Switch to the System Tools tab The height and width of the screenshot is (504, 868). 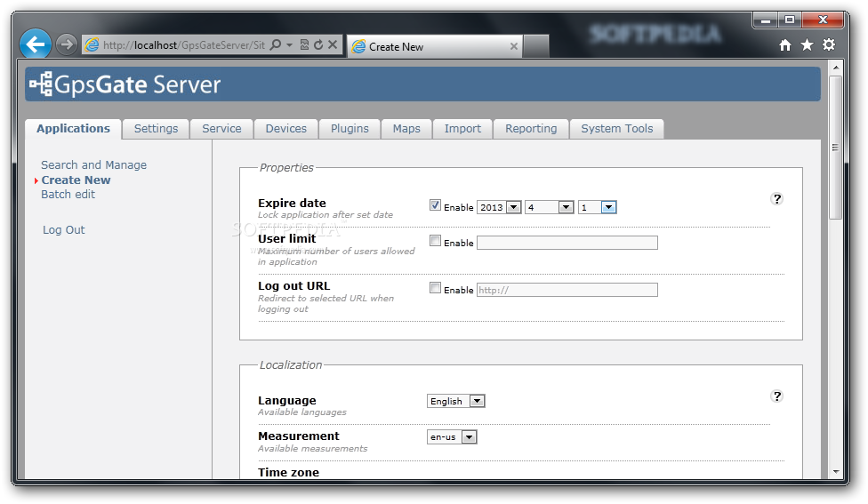click(616, 128)
